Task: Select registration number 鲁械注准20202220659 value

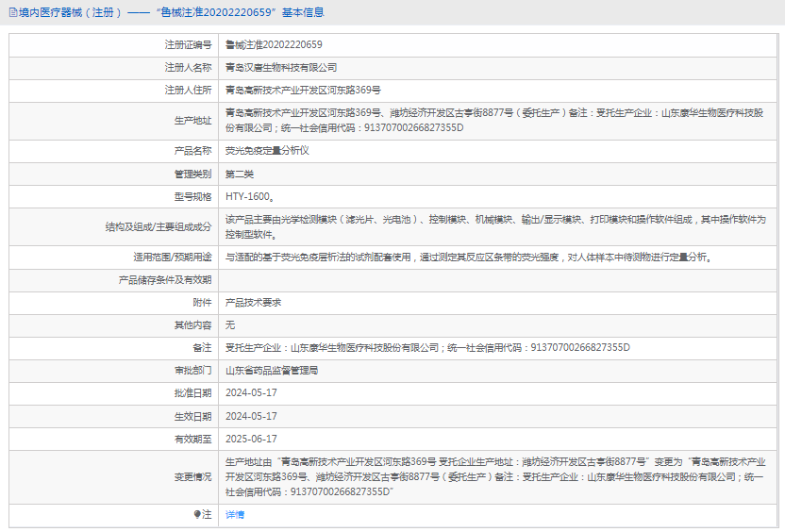Action: point(274,44)
